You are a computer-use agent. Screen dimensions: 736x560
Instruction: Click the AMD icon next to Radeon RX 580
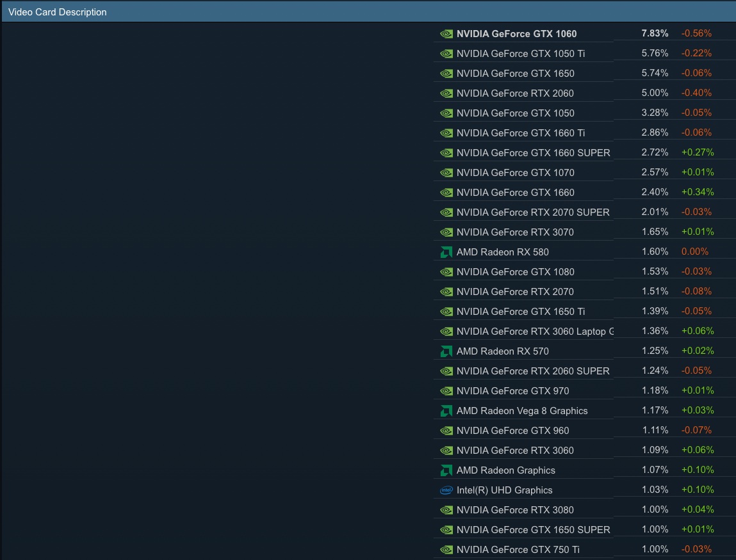(x=446, y=252)
